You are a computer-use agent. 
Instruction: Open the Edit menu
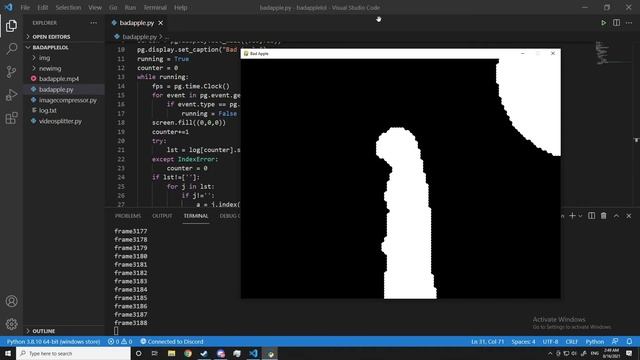[x=42, y=7]
